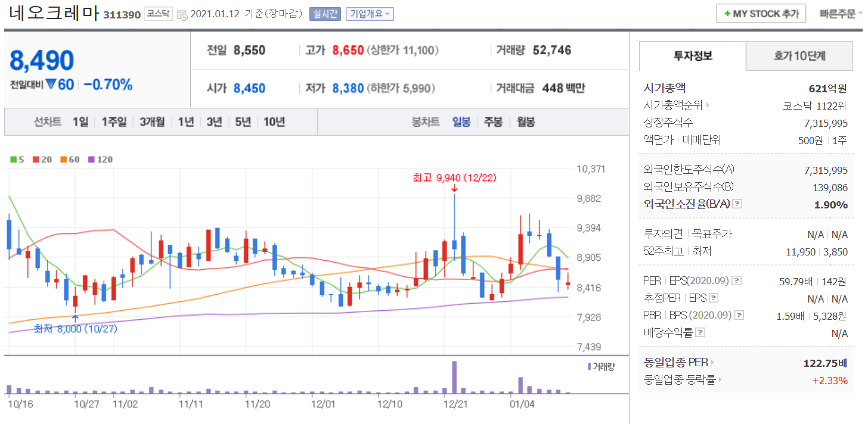Image resolution: width=868 pixels, height=424 pixels.
Task: Click the help icon next to 배당수익률
Action: pyautogui.click(x=700, y=333)
